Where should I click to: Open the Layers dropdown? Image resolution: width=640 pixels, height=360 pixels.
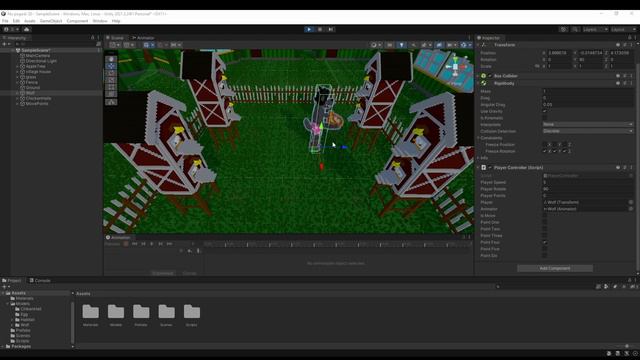595,29
